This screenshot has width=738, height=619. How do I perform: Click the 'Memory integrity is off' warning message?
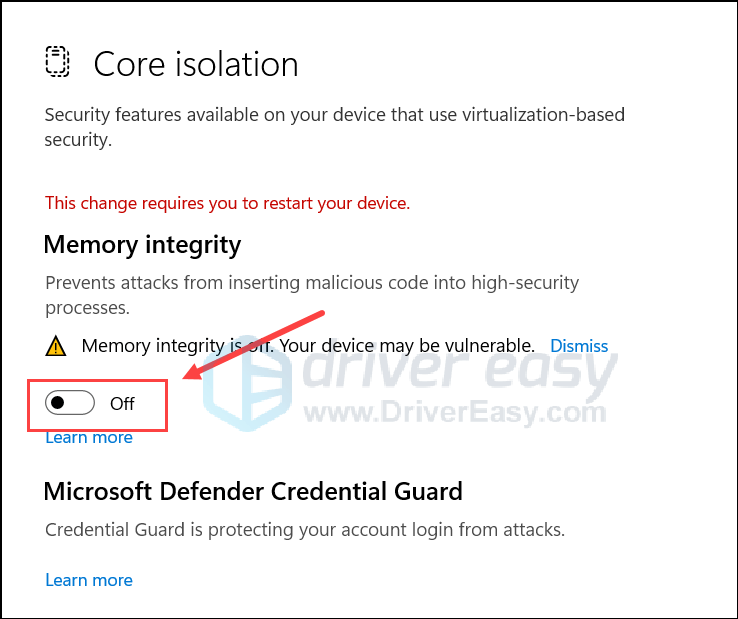coord(308,346)
